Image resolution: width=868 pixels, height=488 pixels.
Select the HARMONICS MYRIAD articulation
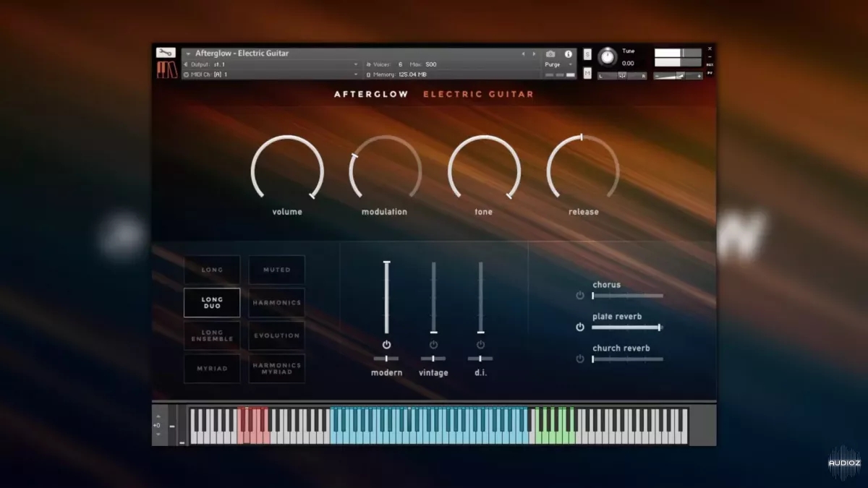coord(276,369)
